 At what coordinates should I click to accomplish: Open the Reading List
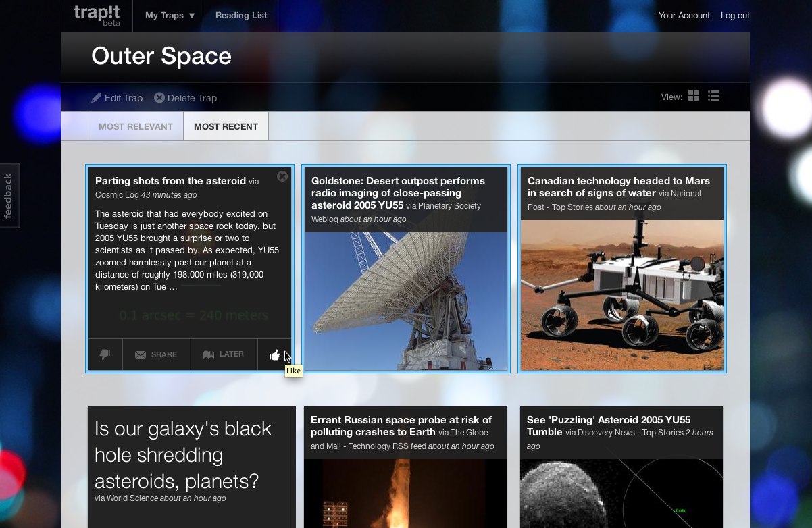point(241,16)
